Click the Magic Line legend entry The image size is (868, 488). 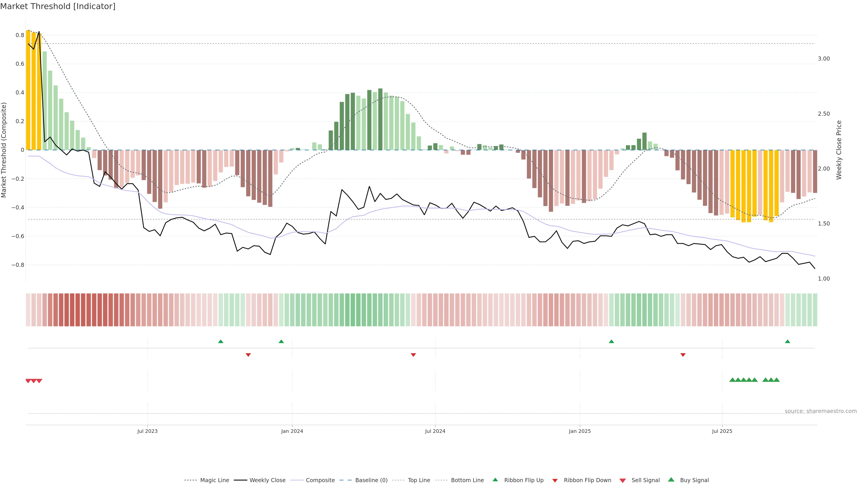(214, 480)
